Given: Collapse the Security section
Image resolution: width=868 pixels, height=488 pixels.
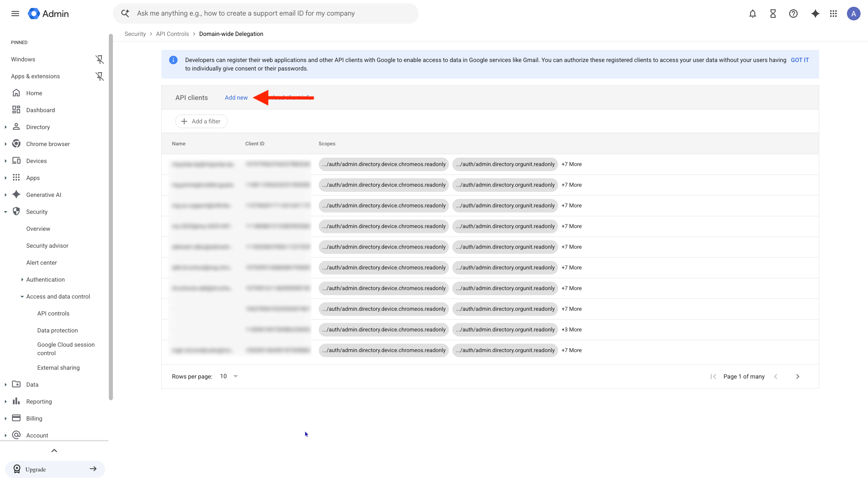Looking at the screenshot, I should (6, 212).
